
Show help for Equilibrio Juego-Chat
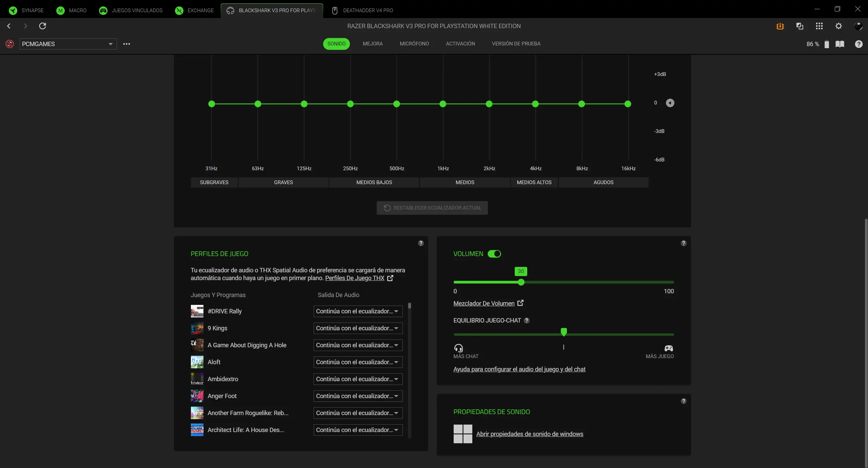(x=527, y=320)
